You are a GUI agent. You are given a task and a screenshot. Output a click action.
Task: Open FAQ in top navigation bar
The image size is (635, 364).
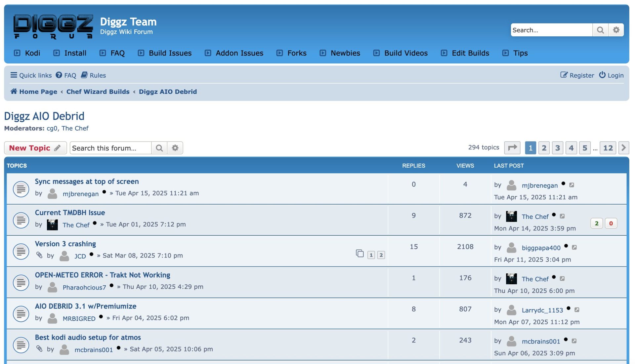112,53
